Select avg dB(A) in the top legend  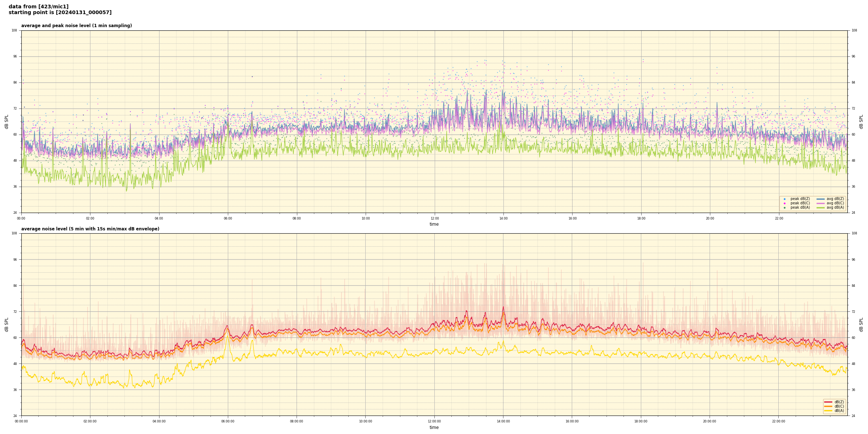point(835,208)
